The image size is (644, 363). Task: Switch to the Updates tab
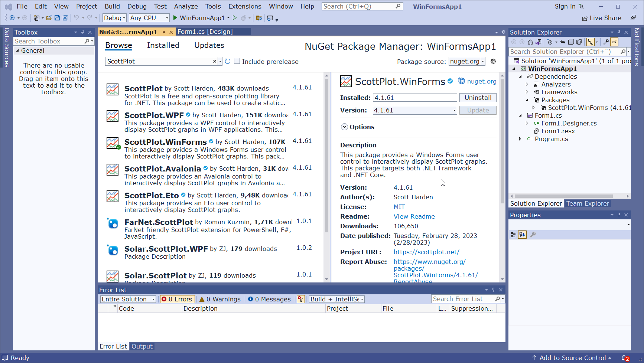[x=209, y=45]
